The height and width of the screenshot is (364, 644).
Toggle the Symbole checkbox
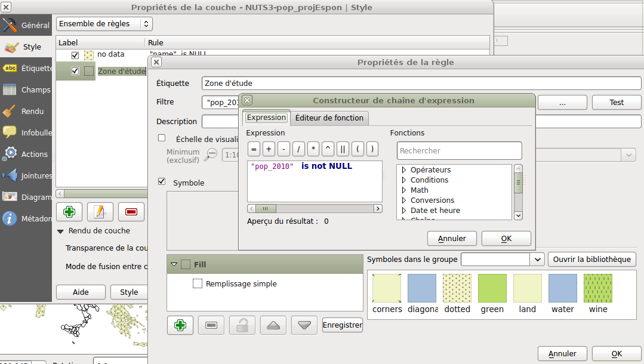(x=162, y=181)
